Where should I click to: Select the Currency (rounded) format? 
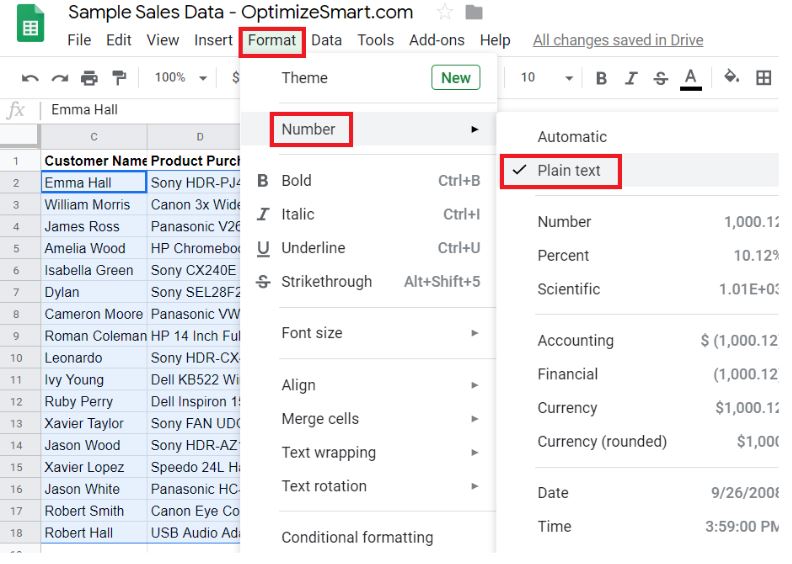pos(638,441)
